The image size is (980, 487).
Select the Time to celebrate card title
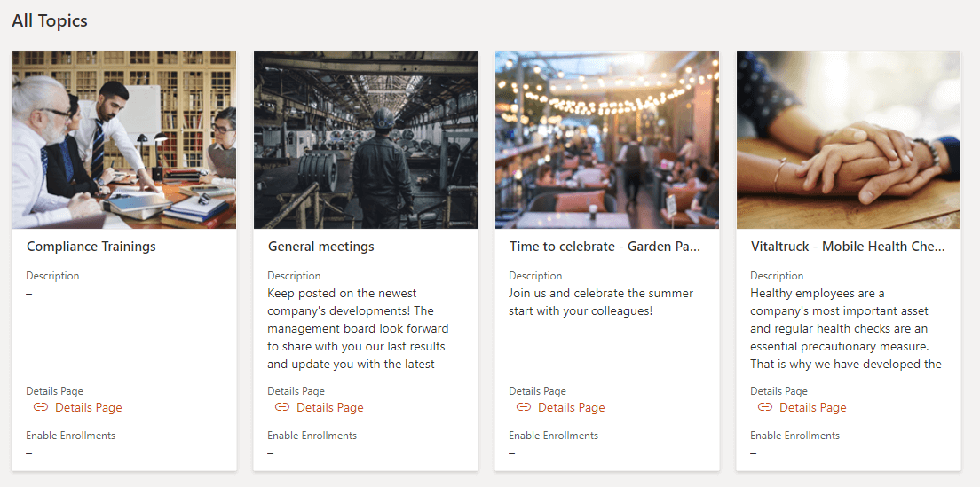pyautogui.click(x=605, y=247)
